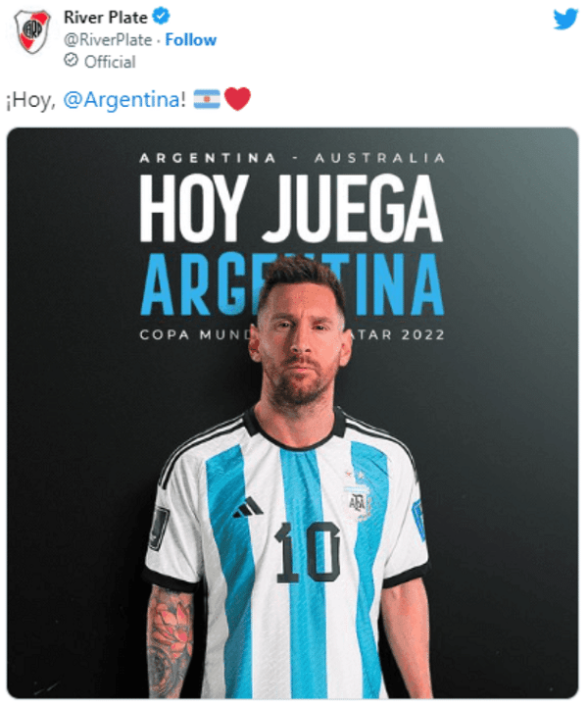Click the red heart emoji
The image size is (588, 707).
tap(237, 99)
